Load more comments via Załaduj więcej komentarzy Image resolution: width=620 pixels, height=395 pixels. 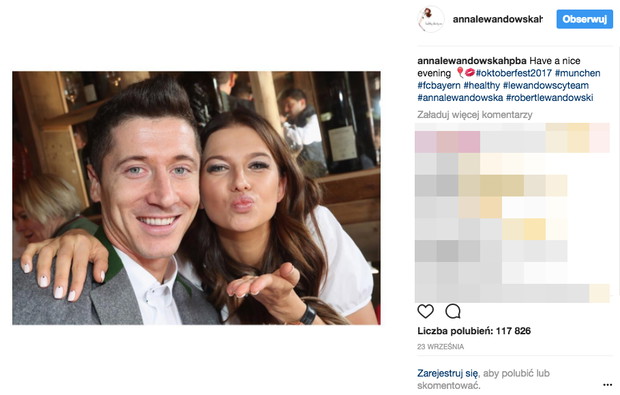pyautogui.click(x=475, y=115)
